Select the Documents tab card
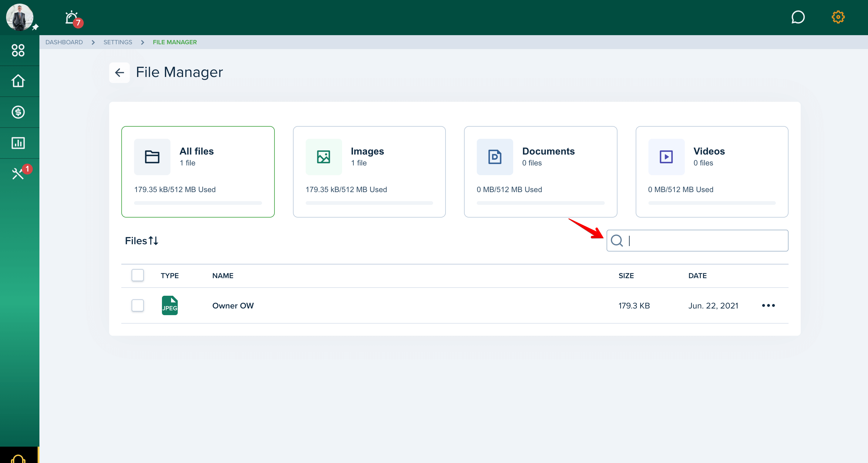The width and height of the screenshot is (868, 463). click(x=540, y=172)
